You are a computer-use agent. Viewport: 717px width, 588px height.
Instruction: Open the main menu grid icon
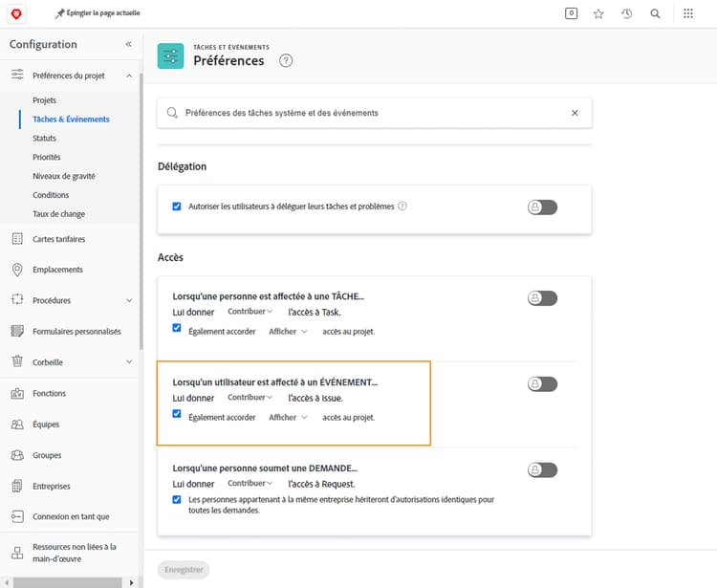click(688, 13)
